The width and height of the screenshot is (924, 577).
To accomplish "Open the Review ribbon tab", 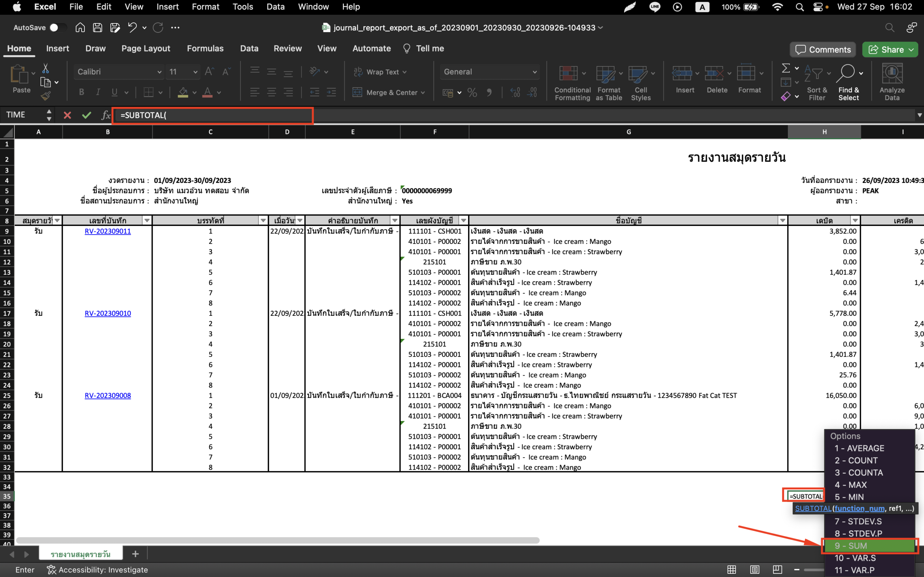I will pos(287,48).
